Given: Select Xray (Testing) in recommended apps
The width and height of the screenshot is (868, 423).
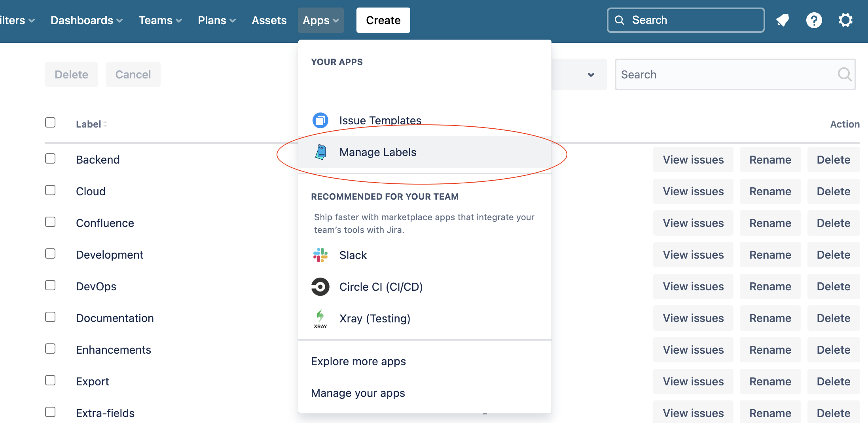Looking at the screenshot, I should (x=425, y=318).
